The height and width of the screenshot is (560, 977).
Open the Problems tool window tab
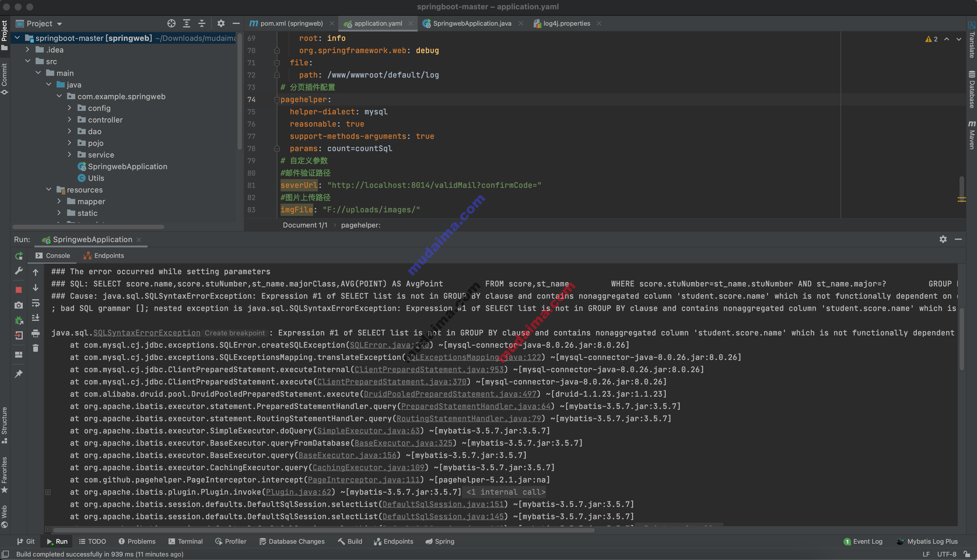tap(137, 541)
